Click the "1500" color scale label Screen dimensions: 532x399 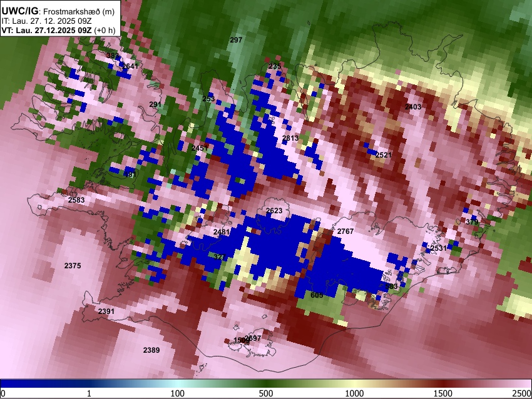coord(443,393)
